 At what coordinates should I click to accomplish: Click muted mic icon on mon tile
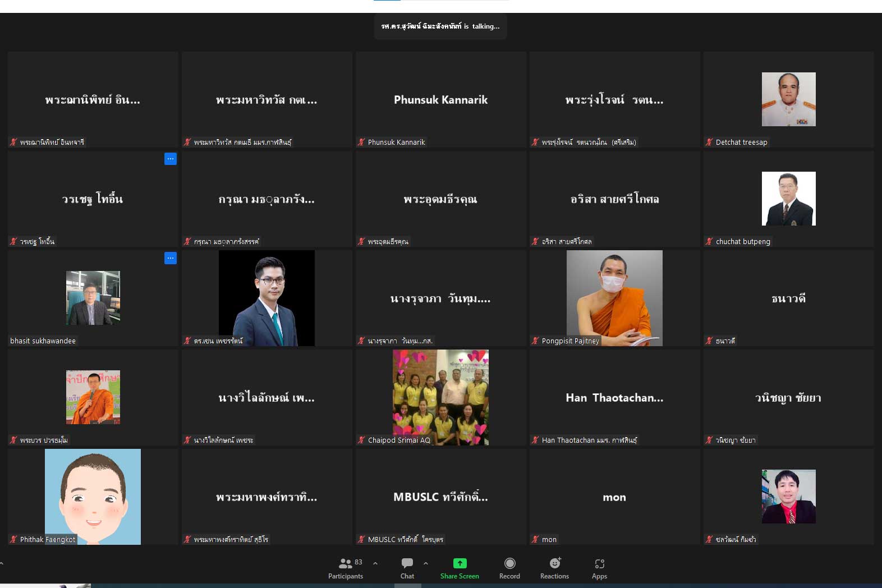(535, 540)
